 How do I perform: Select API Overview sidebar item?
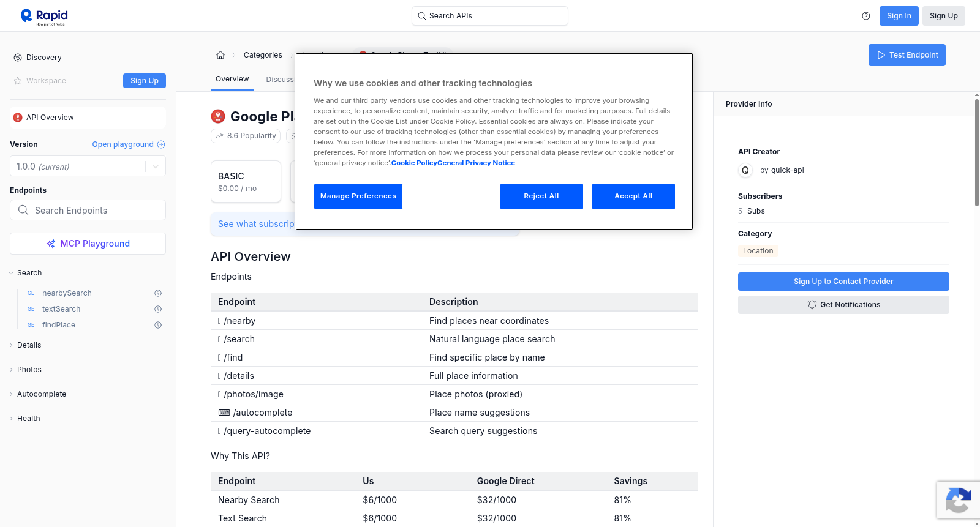pyautogui.click(x=88, y=118)
